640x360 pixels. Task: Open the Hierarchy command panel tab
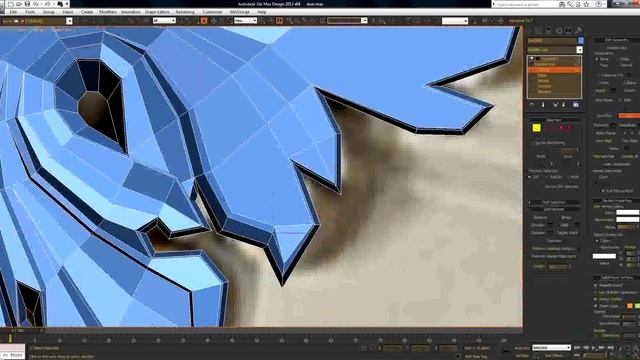pyautogui.click(x=549, y=31)
